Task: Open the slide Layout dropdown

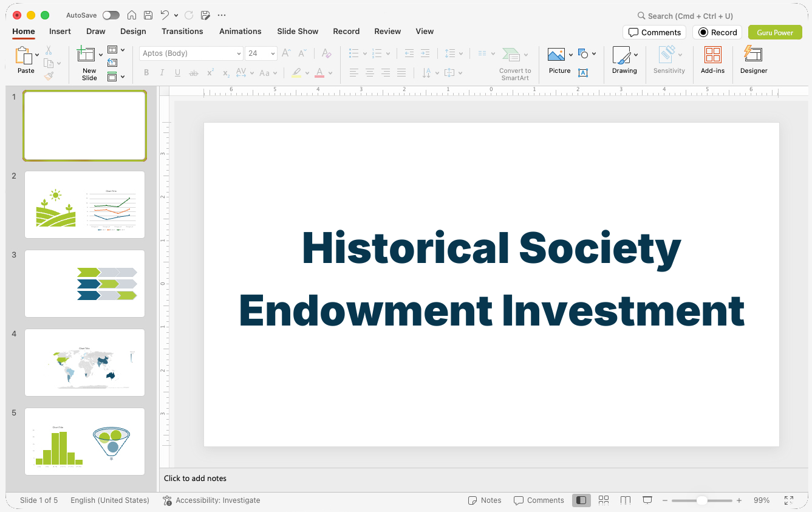Action: [x=116, y=50]
